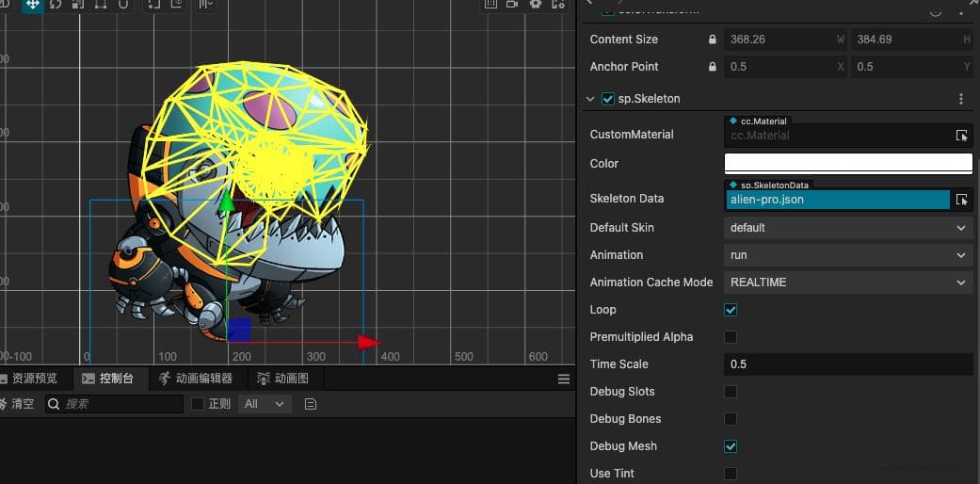Toggle the Content Size lock icon
This screenshot has height=484, width=980.
click(x=712, y=40)
